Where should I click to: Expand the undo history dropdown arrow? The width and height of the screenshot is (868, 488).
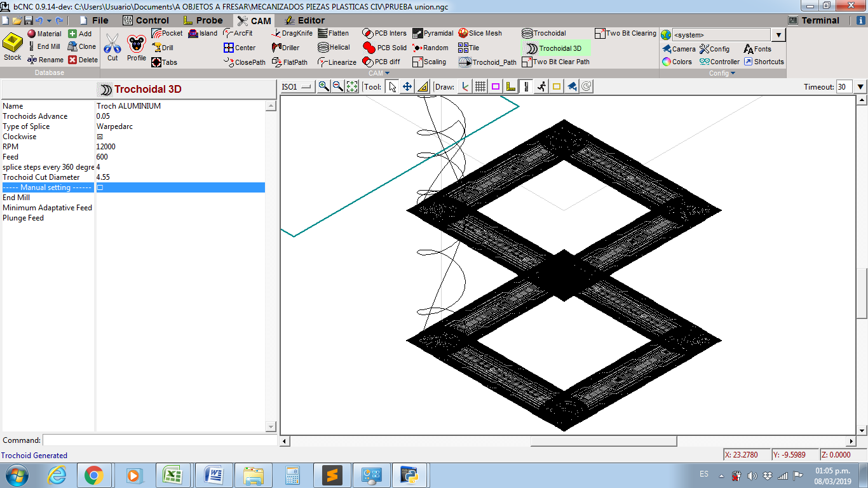pyautogui.click(x=49, y=20)
